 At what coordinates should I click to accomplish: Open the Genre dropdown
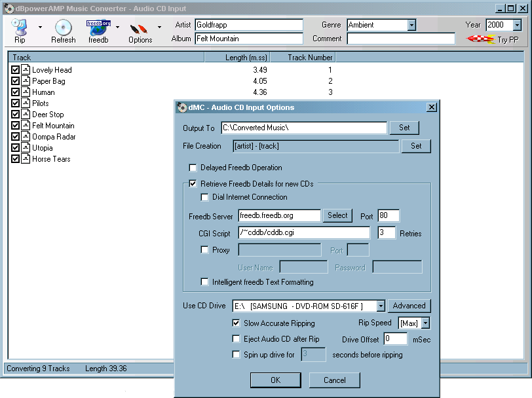coord(411,25)
